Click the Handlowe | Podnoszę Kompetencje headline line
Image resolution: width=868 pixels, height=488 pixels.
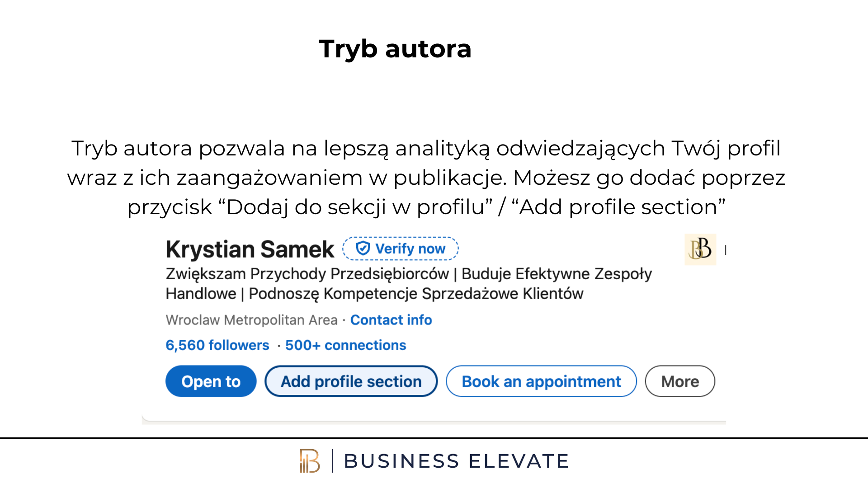click(x=374, y=294)
